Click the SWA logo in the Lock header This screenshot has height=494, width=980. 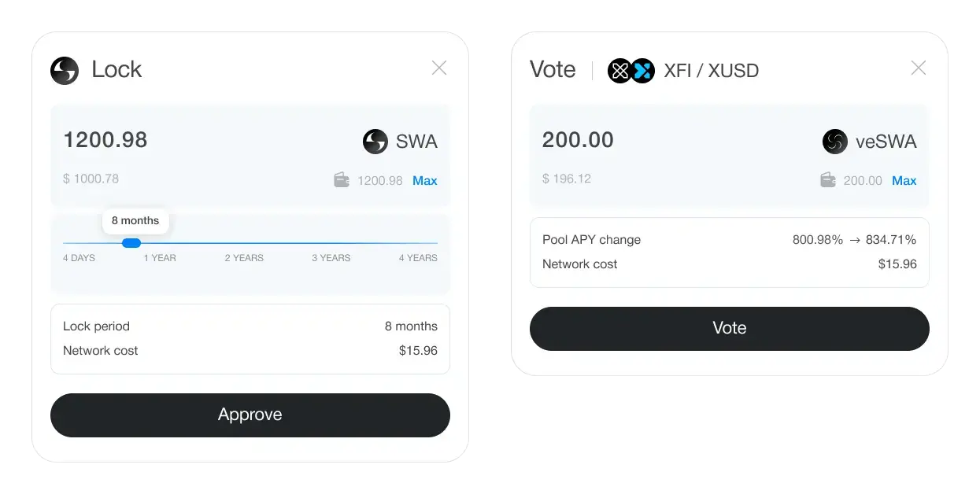64,70
